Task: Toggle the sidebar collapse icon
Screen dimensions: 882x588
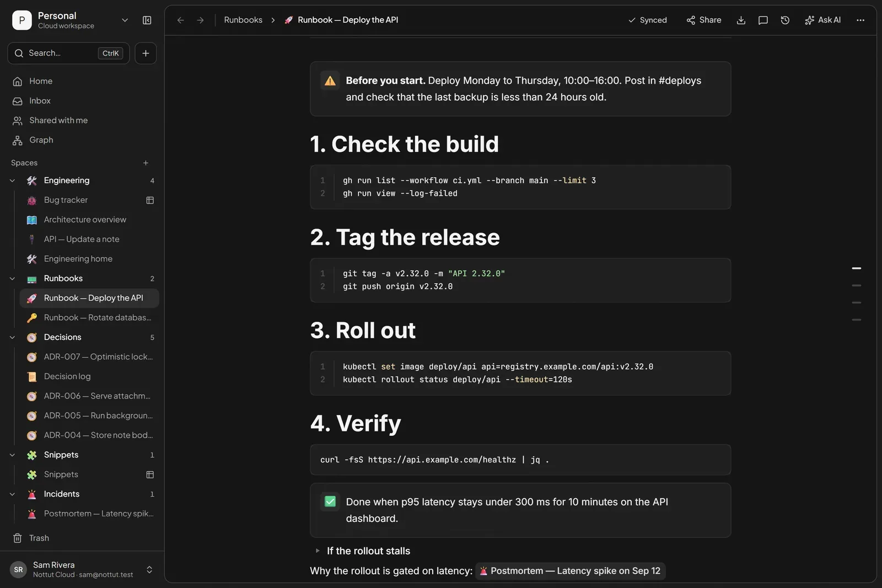Action: [147, 20]
